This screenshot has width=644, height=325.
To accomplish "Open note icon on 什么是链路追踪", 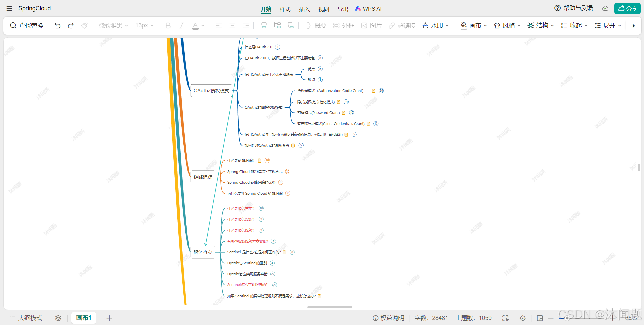I will [x=260, y=161].
